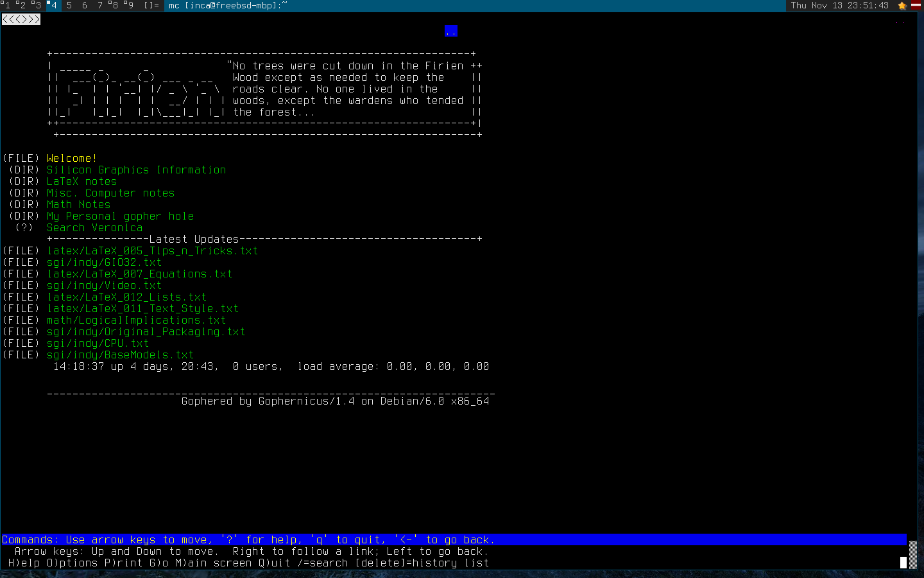
Task: Switch to workspace tag 2
Action: pyautogui.click(x=21, y=5)
